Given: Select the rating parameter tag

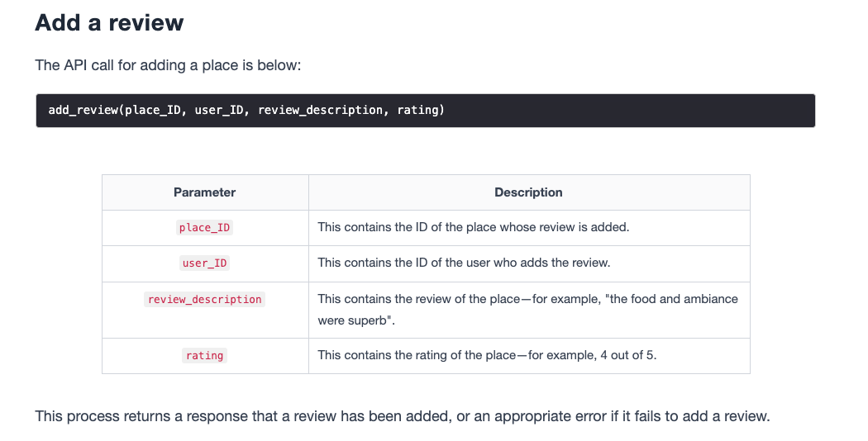Looking at the screenshot, I should (x=204, y=355).
